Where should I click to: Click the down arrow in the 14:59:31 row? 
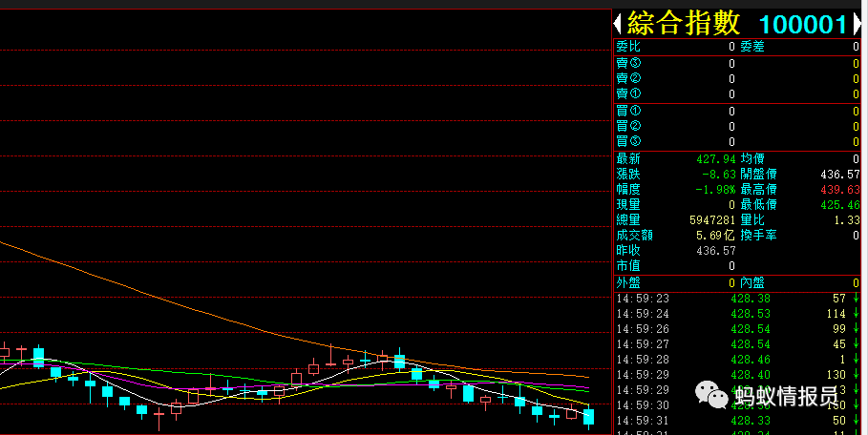point(857,421)
